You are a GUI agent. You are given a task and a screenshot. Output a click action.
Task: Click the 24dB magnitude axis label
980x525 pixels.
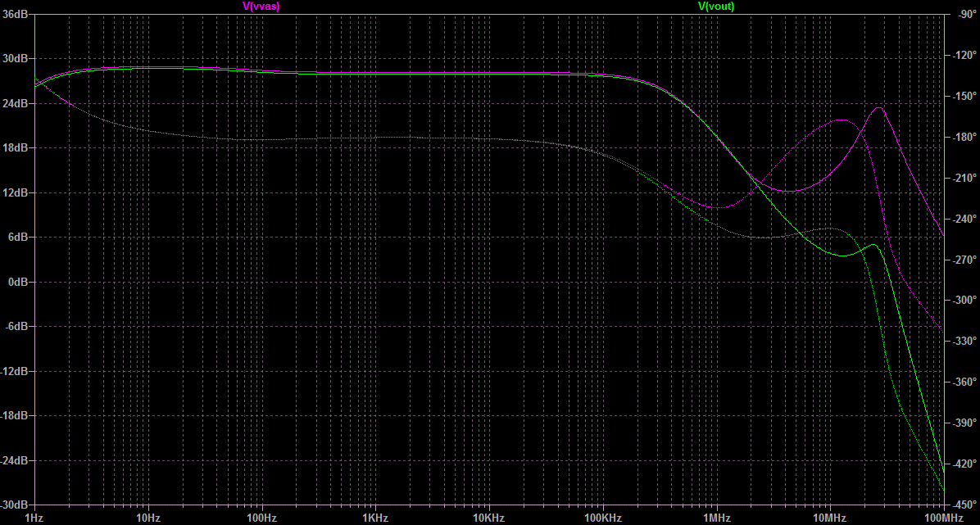pos(15,103)
